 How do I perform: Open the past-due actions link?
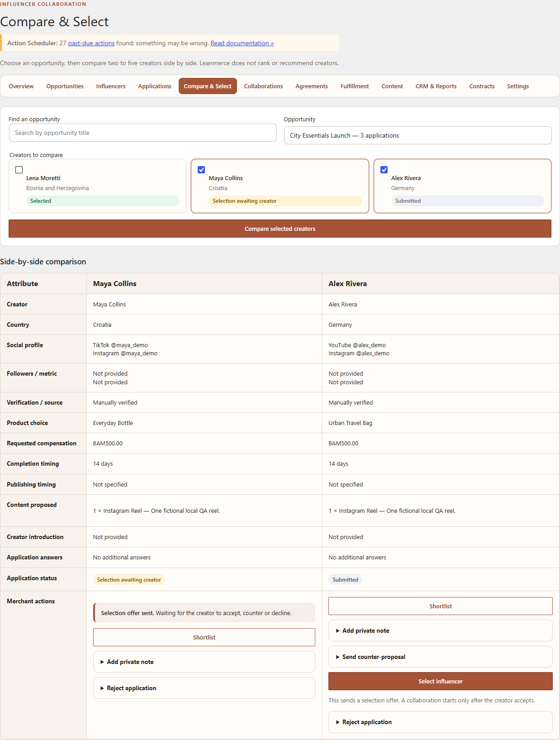coord(91,43)
